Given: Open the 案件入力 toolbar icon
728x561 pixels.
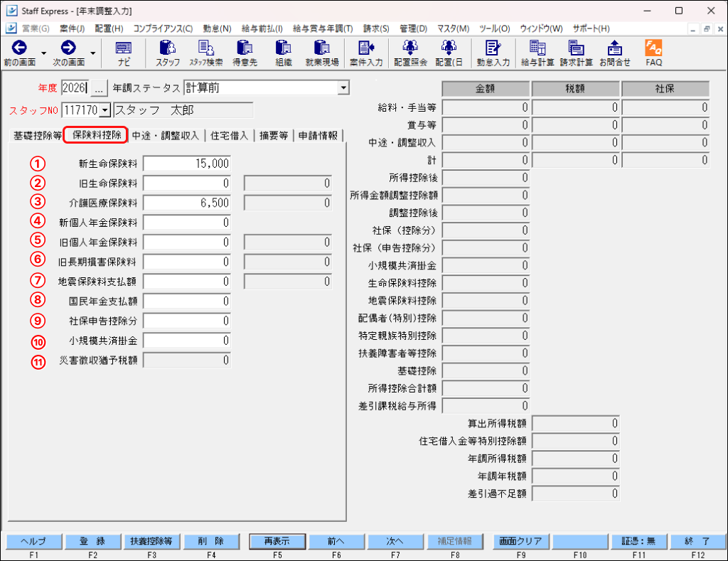Looking at the screenshot, I should click(x=366, y=53).
